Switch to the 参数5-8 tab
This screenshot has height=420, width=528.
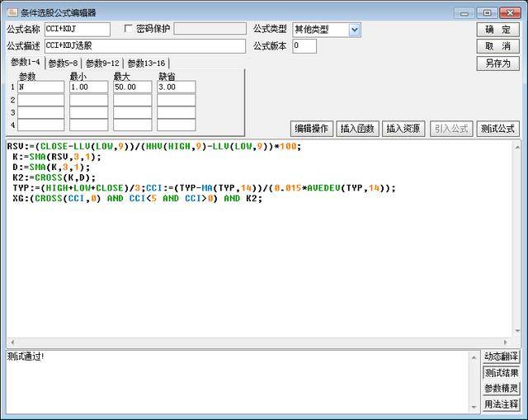64,63
